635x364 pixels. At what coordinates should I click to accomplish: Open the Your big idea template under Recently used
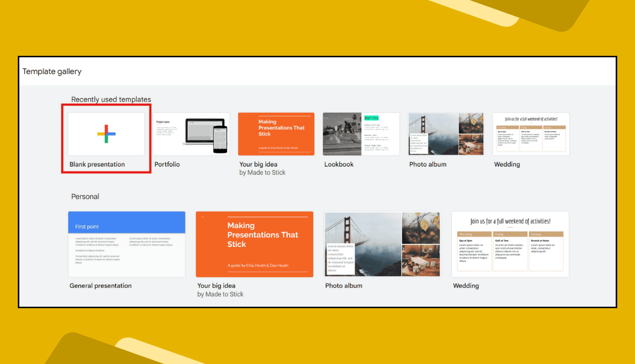pos(276,134)
